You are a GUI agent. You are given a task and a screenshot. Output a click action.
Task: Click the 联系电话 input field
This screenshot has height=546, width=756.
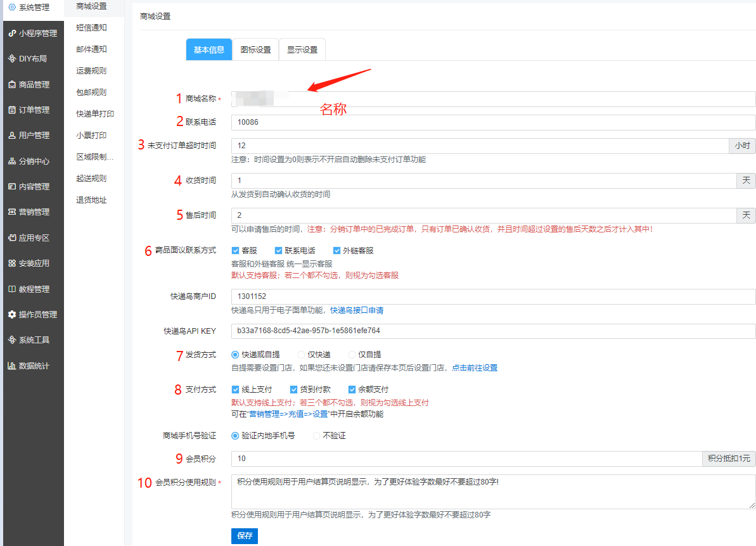pyautogui.click(x=493, y=122)
